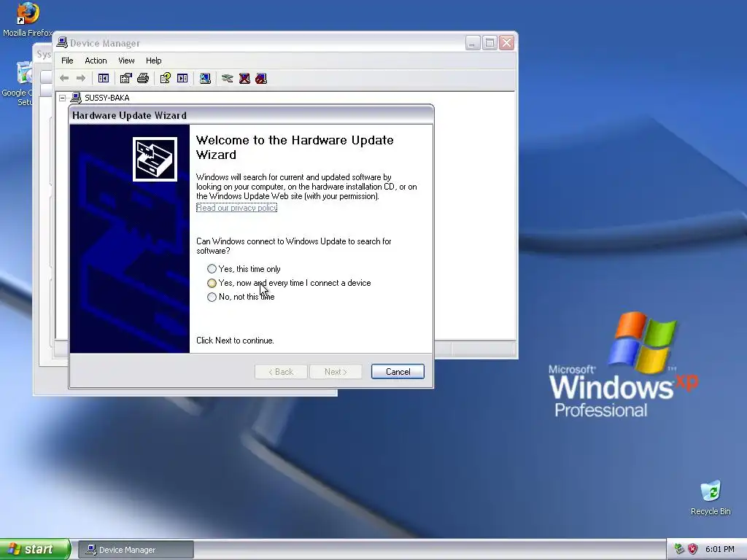Open the View menu
The height and width of the screenshot is (560, 747).
point(126,61)
